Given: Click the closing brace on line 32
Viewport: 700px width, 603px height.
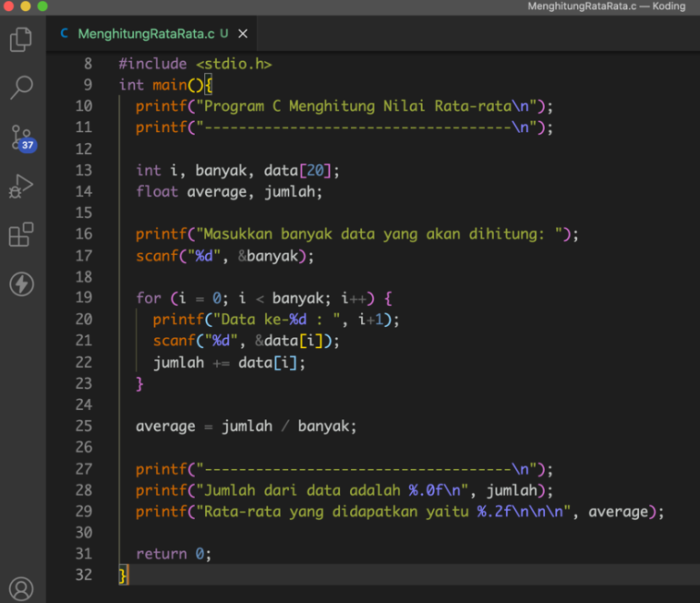Looking at the screenshot, I should click(123, 575).
